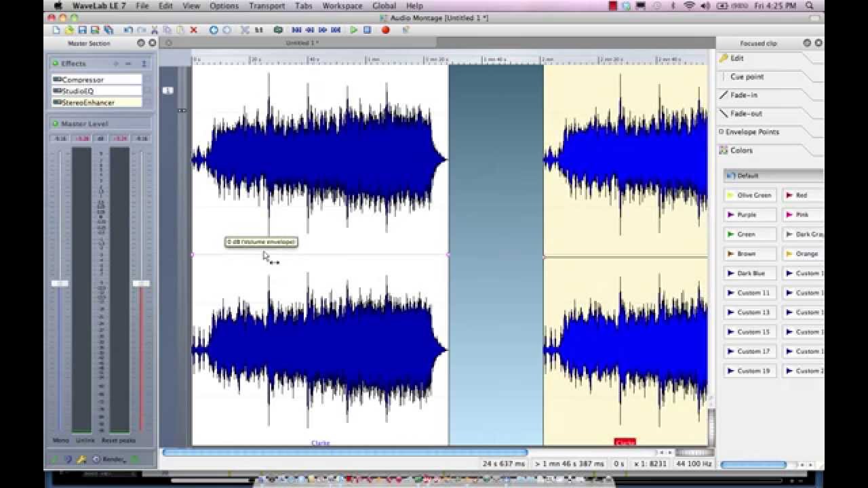The image size is (868, 488).
Task: Create a new file from the toolbar
Action: point(56,30)
